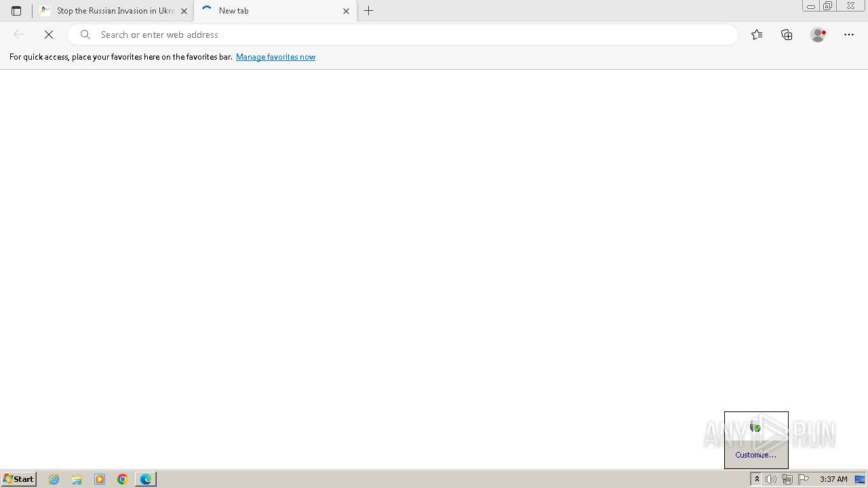Switch to Stop the Russian Invasion tab

click(x=113, y=11)
